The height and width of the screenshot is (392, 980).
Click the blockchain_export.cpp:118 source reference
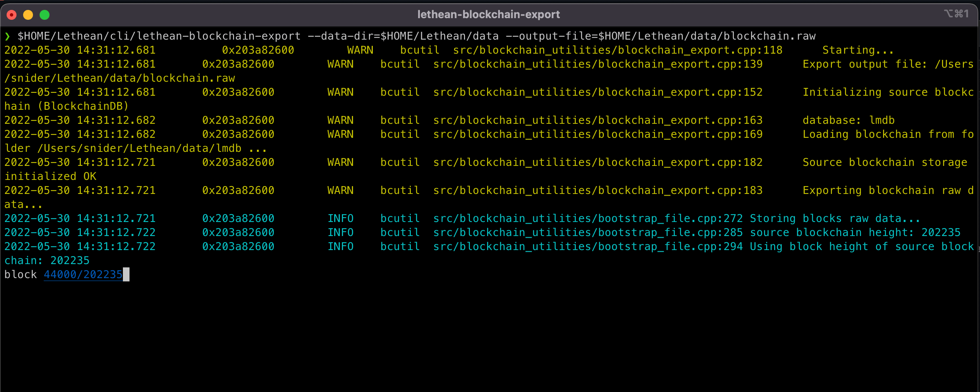tap(617, 50)
